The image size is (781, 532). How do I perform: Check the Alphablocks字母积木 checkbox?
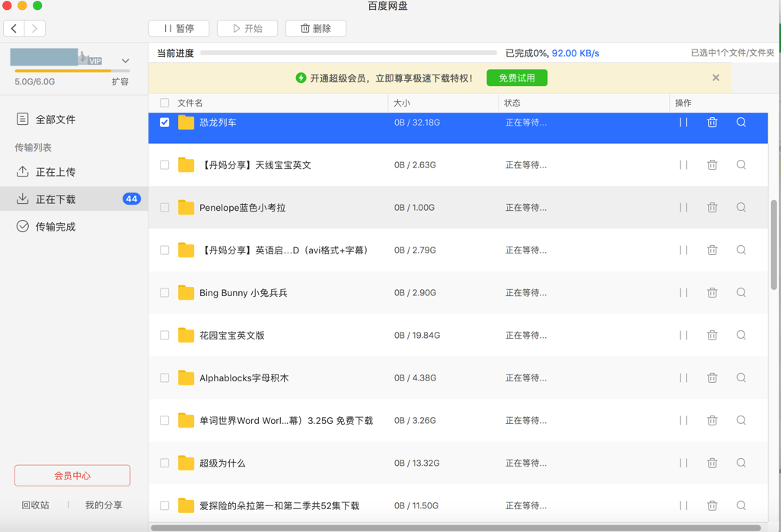click(x=164, y=377)
